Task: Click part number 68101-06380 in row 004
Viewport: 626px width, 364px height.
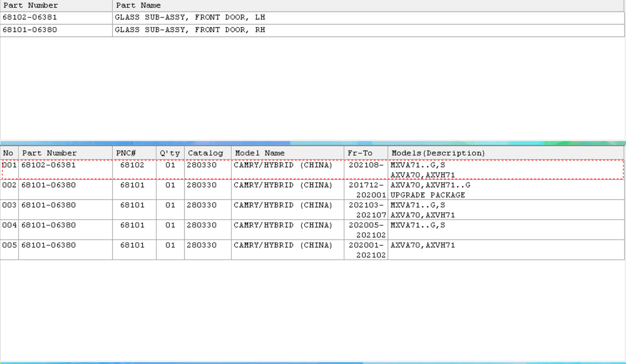Action: pyautogui.click(x=49, y=225)
